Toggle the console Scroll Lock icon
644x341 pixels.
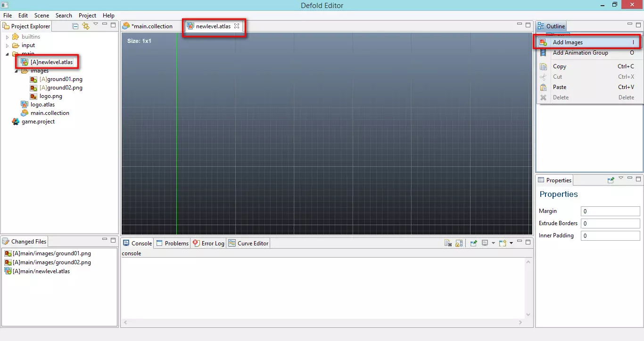coord(459,244)
